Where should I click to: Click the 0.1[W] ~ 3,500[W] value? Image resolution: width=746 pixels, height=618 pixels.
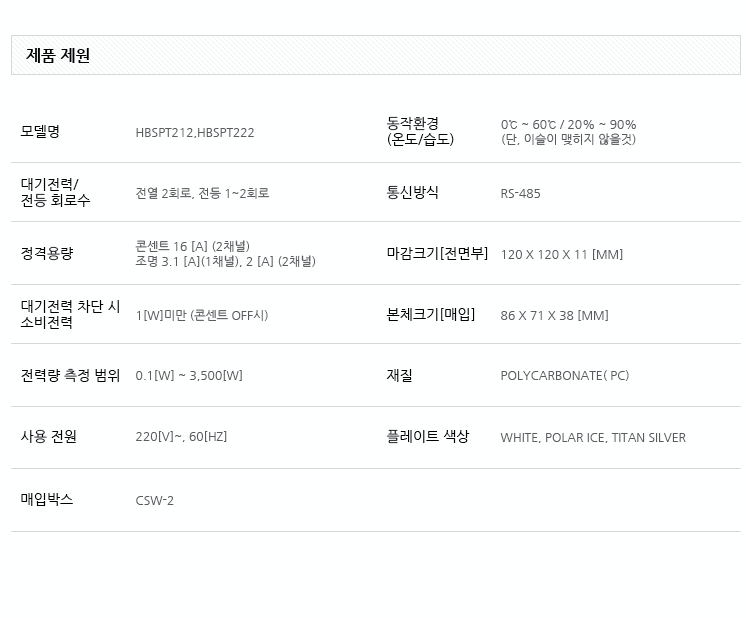[x=189, y=376]
